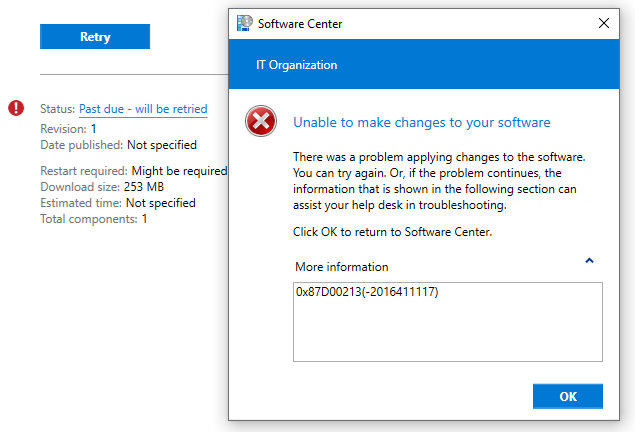Click the Software Center window title text

[300, 24]
